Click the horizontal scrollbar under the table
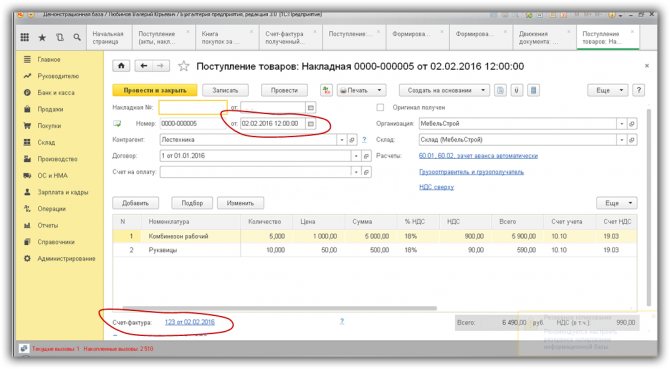The width and height of the screenshot is (670, 369). pyautogui.click(x=280, y=308)
